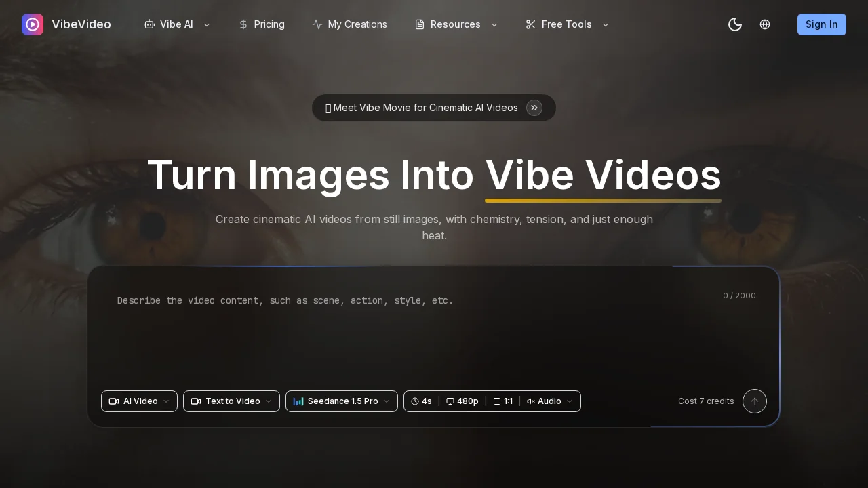Click the 0 / 2000 character counter
This screenshot has width=868, height=488.
coord(739,296)
